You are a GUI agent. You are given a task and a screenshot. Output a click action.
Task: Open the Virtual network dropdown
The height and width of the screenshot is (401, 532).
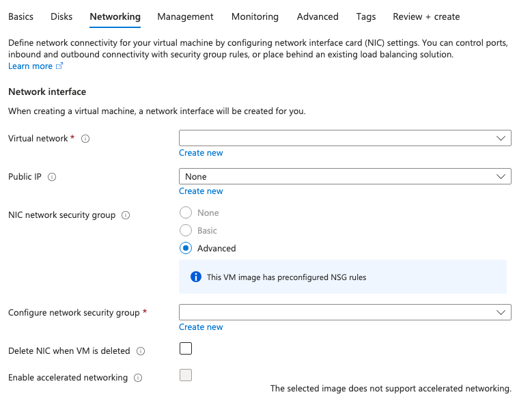345,138
